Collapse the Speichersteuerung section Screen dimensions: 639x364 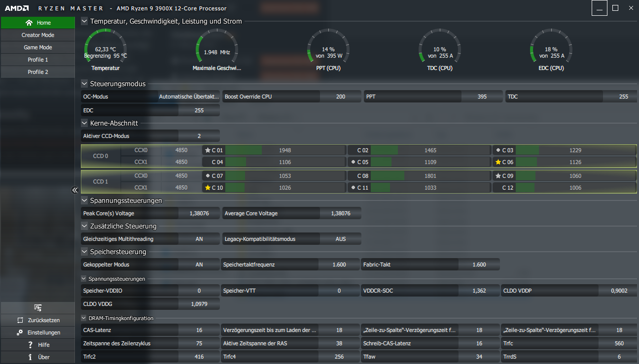tap(84, 252)
